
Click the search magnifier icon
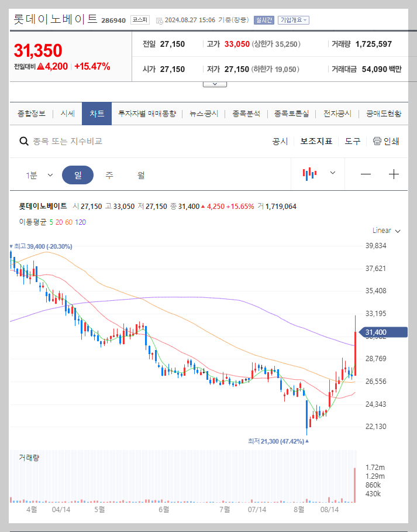pos(24,141)
